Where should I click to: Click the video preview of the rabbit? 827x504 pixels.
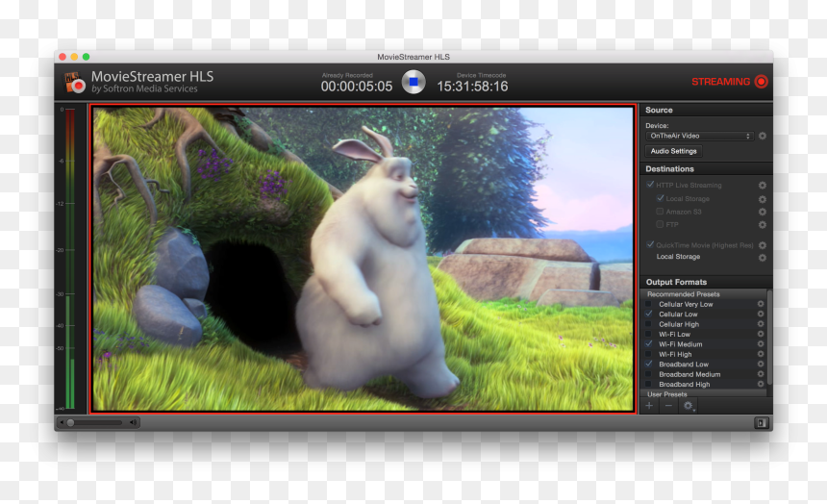363,259
